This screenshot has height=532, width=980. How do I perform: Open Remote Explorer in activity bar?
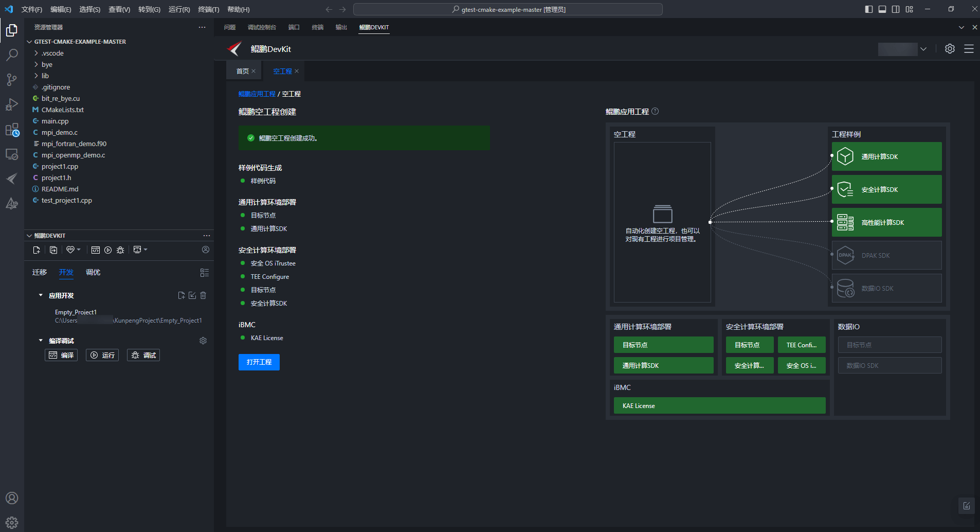point(12,154)
